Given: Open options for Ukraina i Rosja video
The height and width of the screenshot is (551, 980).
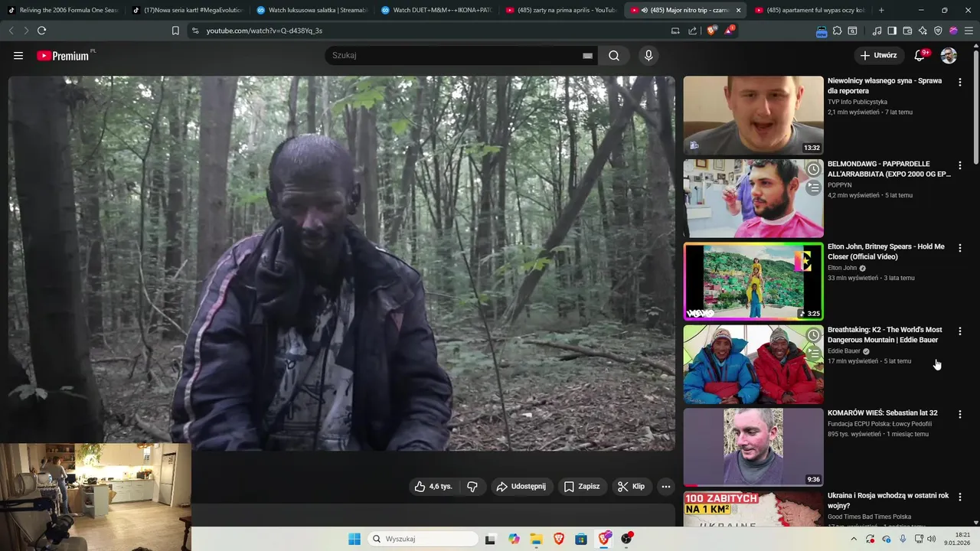Looking at the screenshot, I should coord(960,497).
